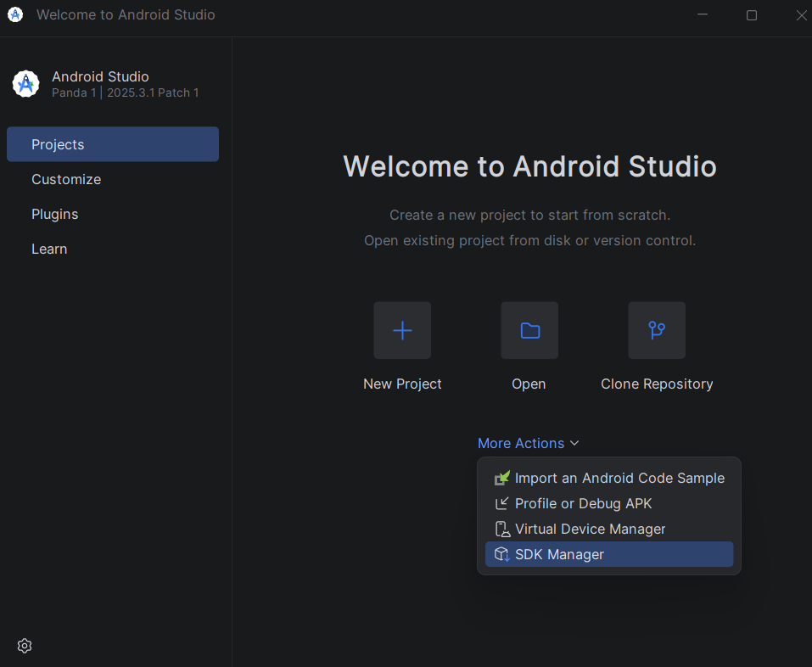The width and height of the screenshot is (812, 667).
Task: Click the Android Studio logo in sidebar
Action: 26,84
